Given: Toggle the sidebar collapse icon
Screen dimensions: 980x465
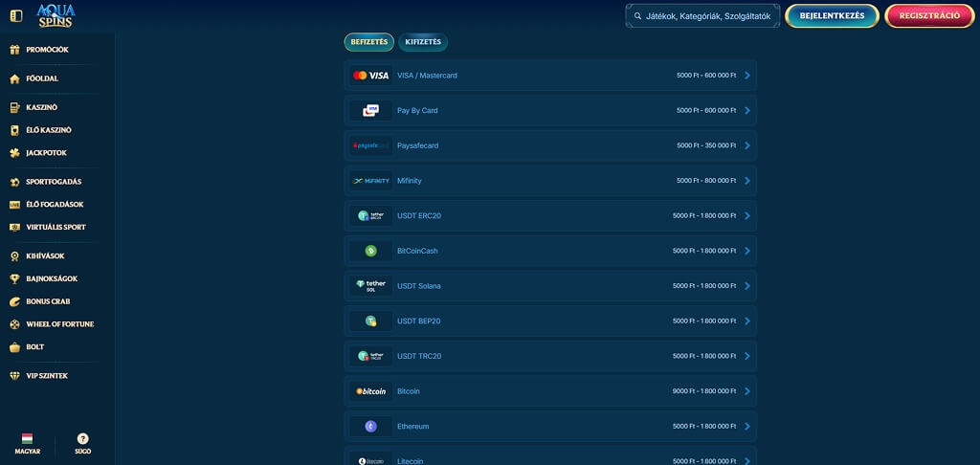Looking at the screenshot, I should click(x=16, y=16).
